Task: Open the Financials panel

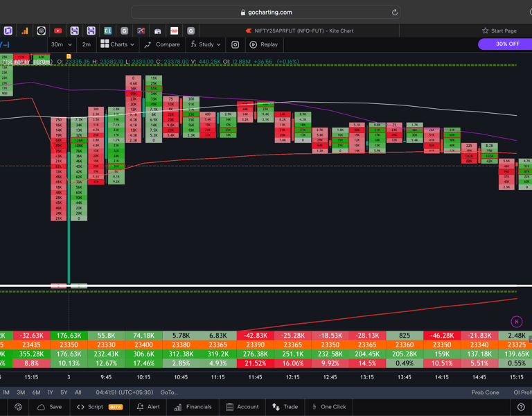Action: pos(193,407)
